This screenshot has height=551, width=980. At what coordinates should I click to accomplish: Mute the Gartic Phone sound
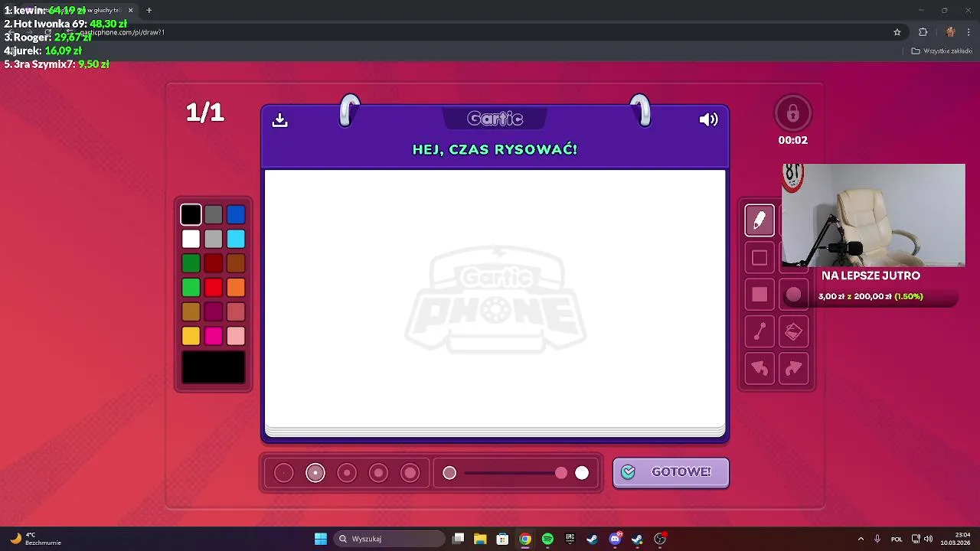pyautogui.click(x=708, y=119)
